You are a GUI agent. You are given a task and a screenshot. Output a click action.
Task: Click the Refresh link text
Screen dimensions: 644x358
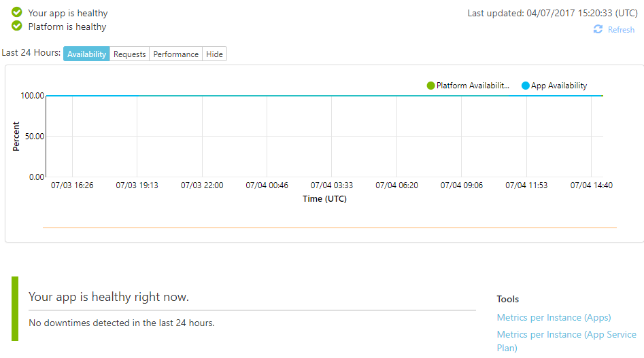point(621,30)
